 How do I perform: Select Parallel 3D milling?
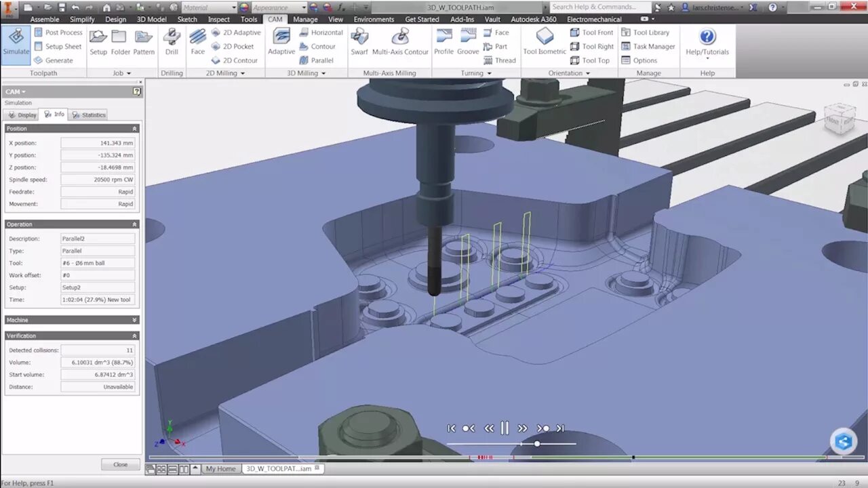pyautogui.click(x=316, y=60)
